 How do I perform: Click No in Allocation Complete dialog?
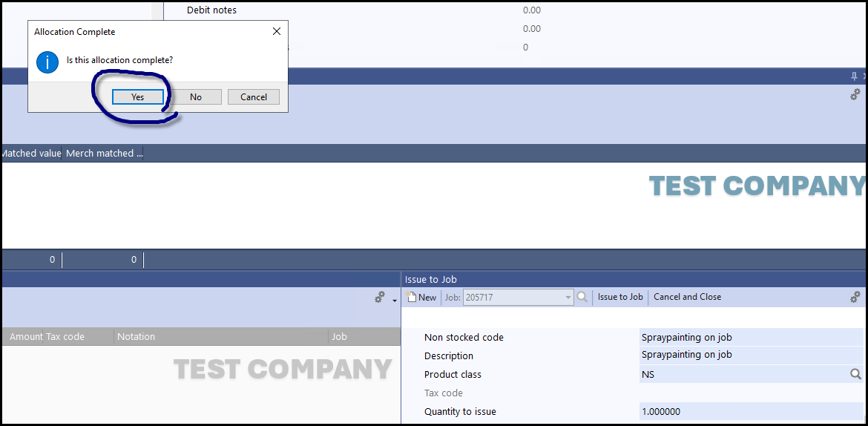195,97
